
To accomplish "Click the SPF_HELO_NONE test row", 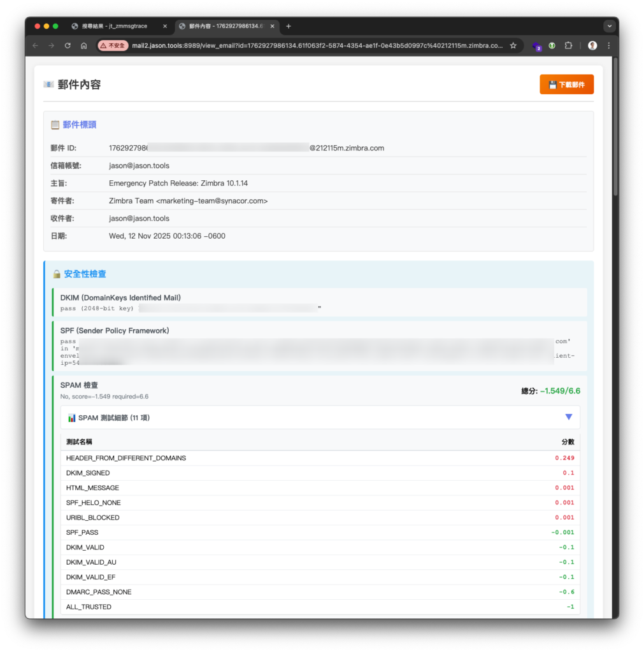I will click(x=320, y=503).
